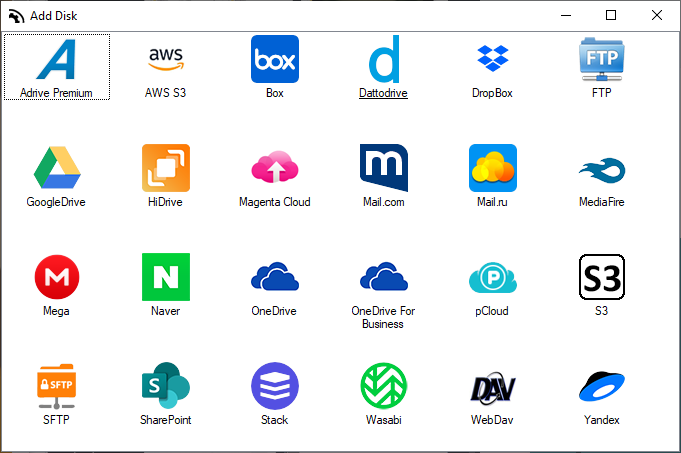681x453 pixels.
Task: Click the Box storage icon
Action: click(274, 60)
